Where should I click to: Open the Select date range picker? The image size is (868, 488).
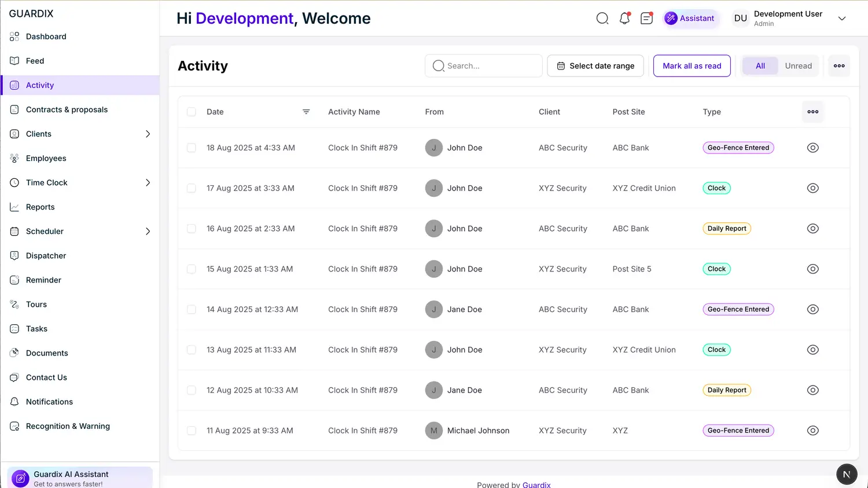point(595,66)
